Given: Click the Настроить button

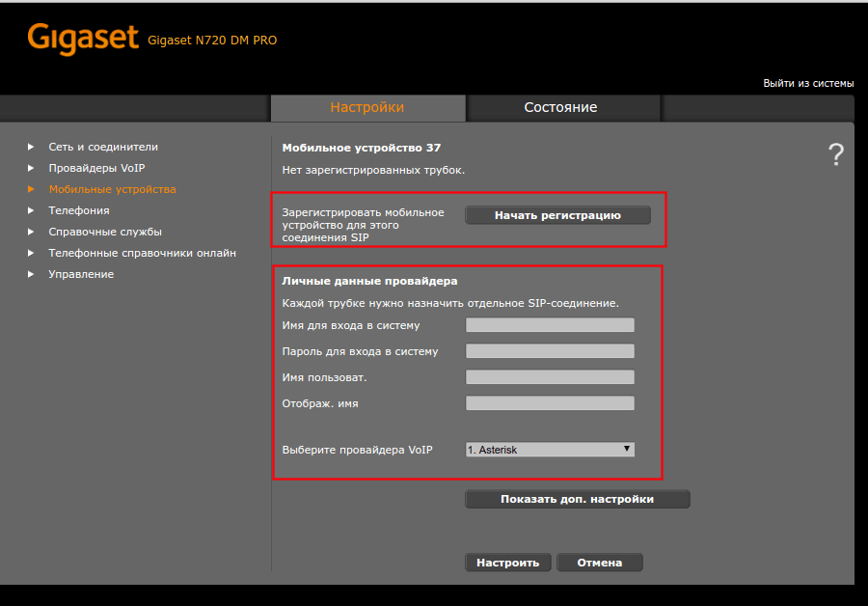Looking at the screenshot, I should coord(507,563).
